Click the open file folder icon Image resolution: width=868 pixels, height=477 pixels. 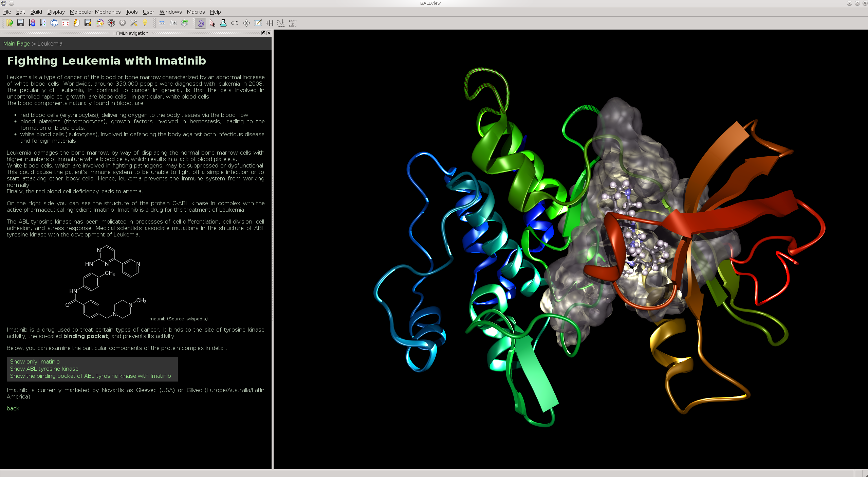10,23
